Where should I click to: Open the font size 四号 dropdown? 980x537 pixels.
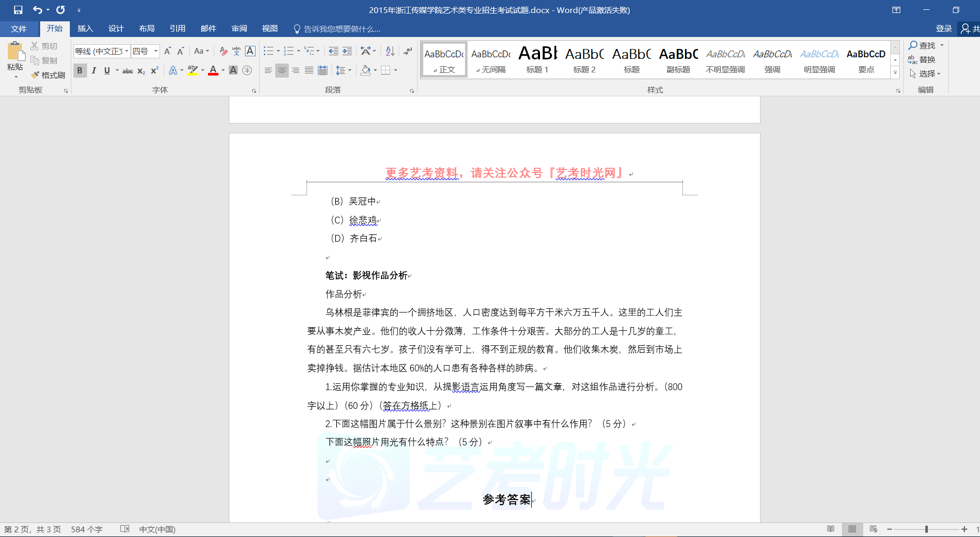tap(155, 51)
